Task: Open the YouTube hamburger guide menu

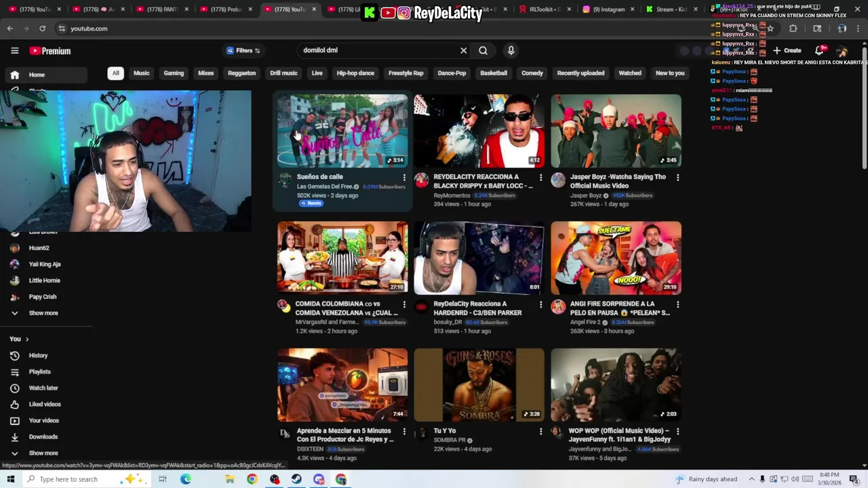Action: click(14, 51)
